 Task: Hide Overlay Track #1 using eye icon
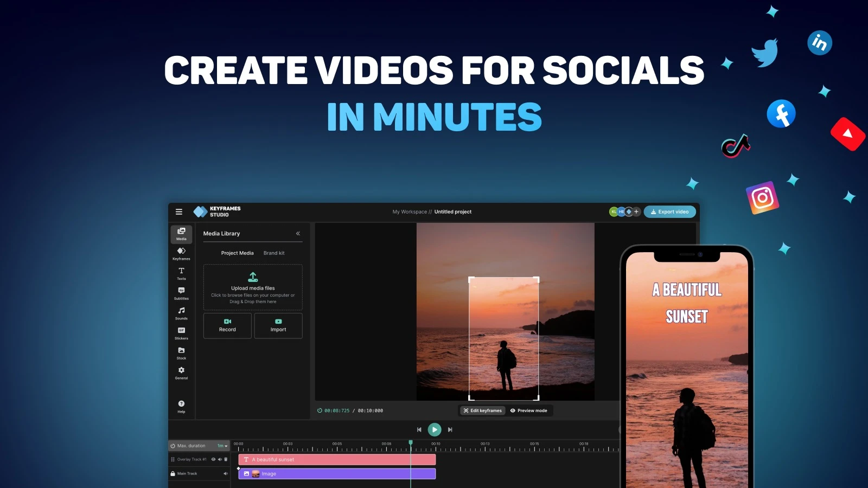pos(213,459)
